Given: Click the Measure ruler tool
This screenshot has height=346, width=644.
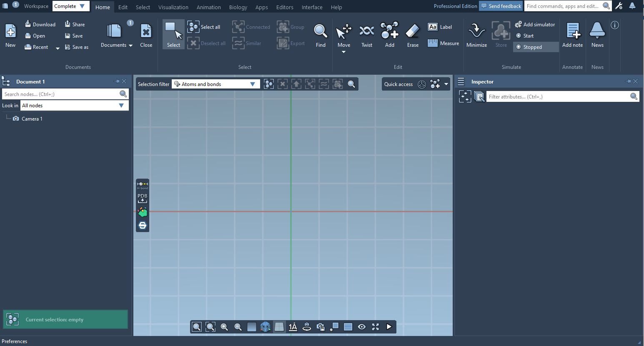Looking at the screenshot, I should tap(444, 43).
